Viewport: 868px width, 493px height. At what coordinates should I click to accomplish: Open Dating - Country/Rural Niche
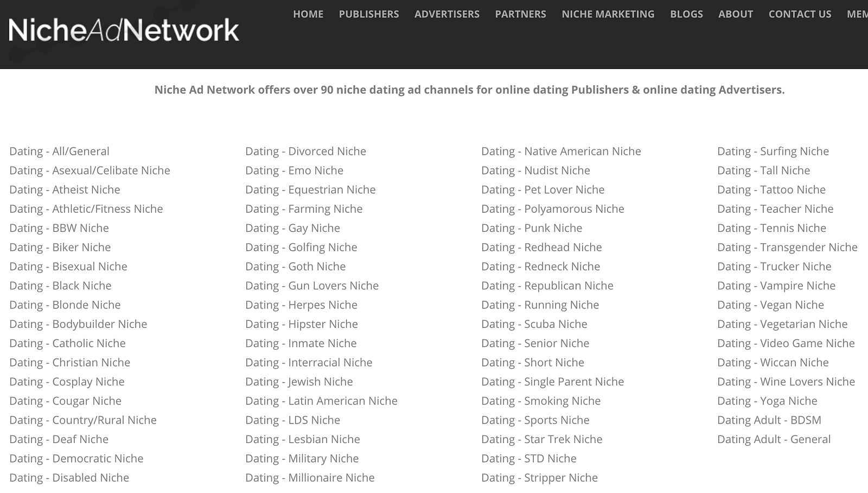click(x=83, y=420)
